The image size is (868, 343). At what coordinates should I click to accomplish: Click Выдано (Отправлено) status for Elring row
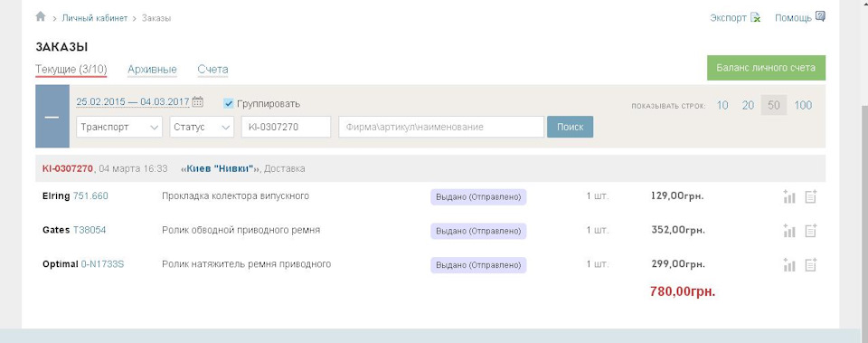pyautogui.click(x=478, y=197)
